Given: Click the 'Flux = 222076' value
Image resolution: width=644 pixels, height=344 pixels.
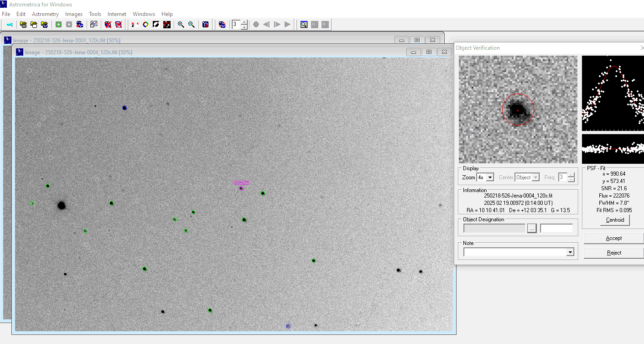Looking at the screenshot, I should 614,196.
